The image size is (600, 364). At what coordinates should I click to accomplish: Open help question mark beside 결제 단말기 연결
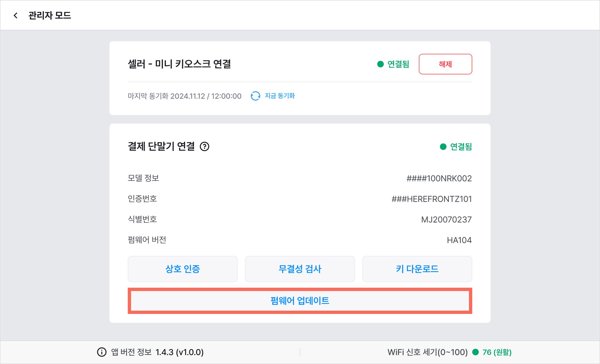[204, 146]
